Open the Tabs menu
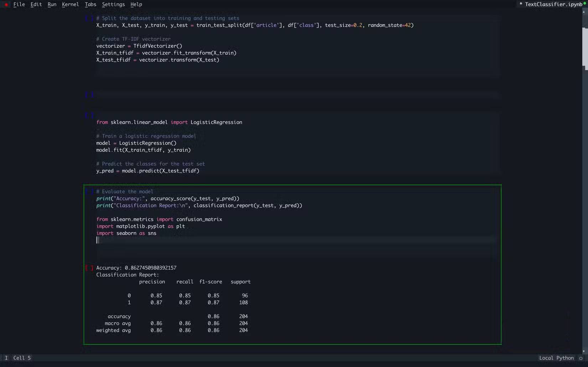588x367 pixels. click(x=90, y=4)
